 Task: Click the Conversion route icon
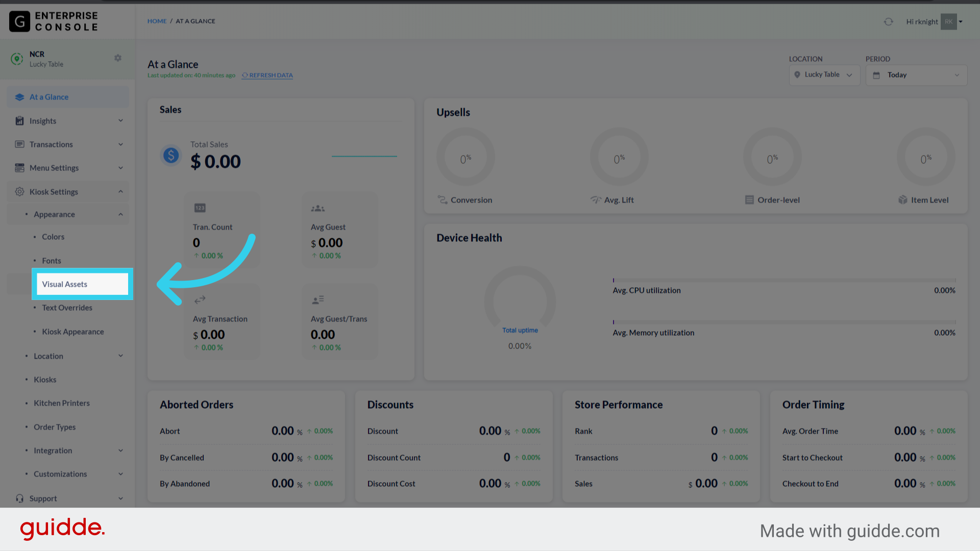tap(443, 200)
